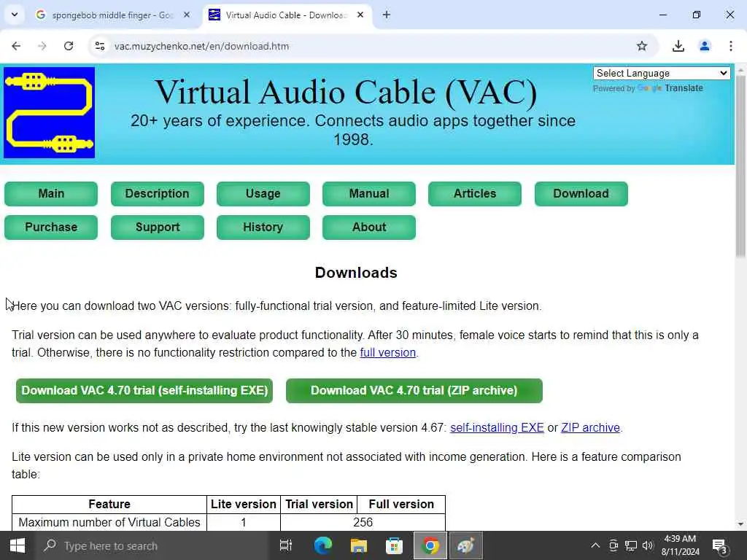Bookmark this page with the star icon
The image size is (747, 560).
(642, 46)
